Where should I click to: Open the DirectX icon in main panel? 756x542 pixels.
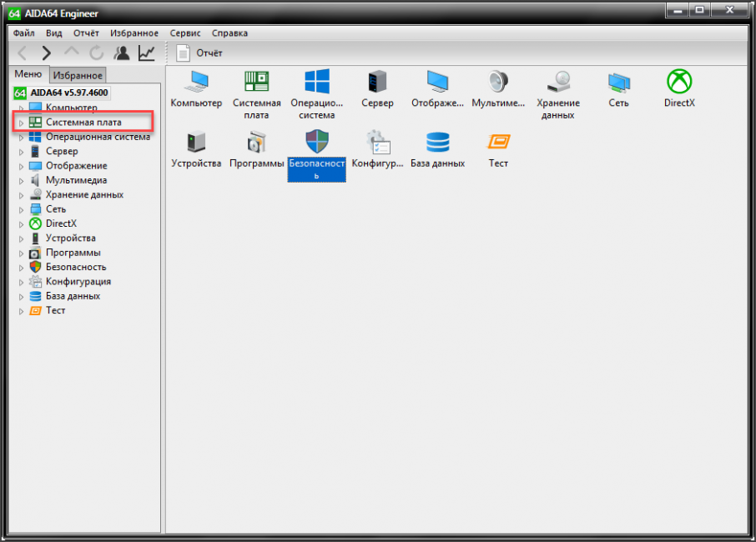point(679,83)
